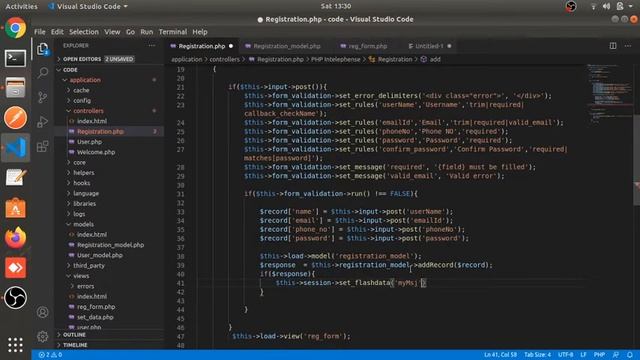Expand the Timeline section

(75, 345)
